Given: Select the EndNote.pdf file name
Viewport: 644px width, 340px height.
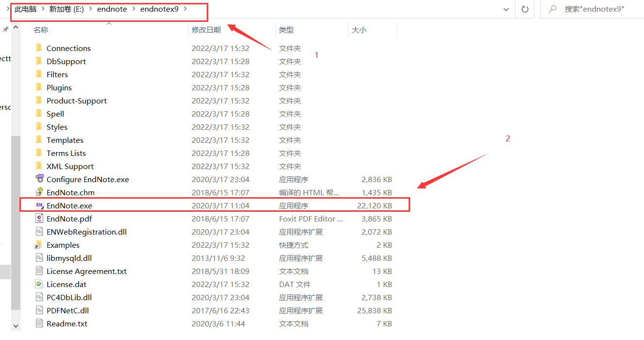Looking at the screenshot, I should [69, 219].
